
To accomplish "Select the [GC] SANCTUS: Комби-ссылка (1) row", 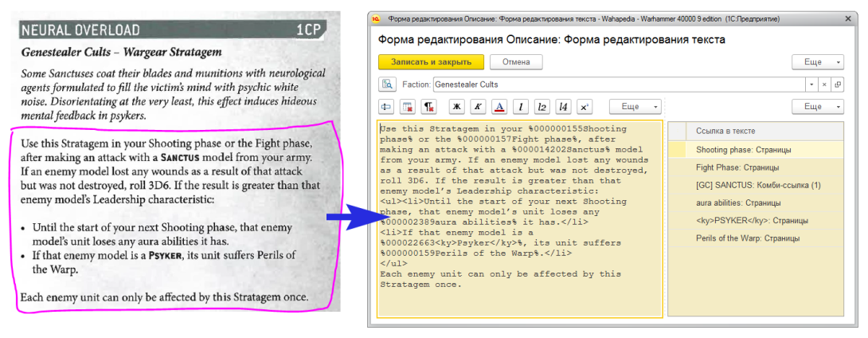I will 756,184.
